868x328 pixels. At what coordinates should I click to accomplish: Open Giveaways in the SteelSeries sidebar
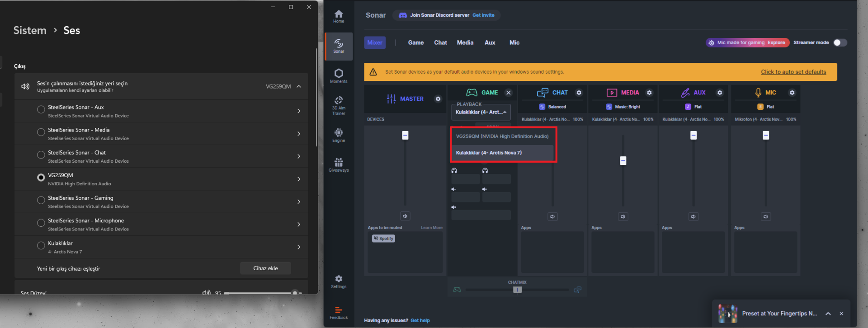(x=339, y=165)
